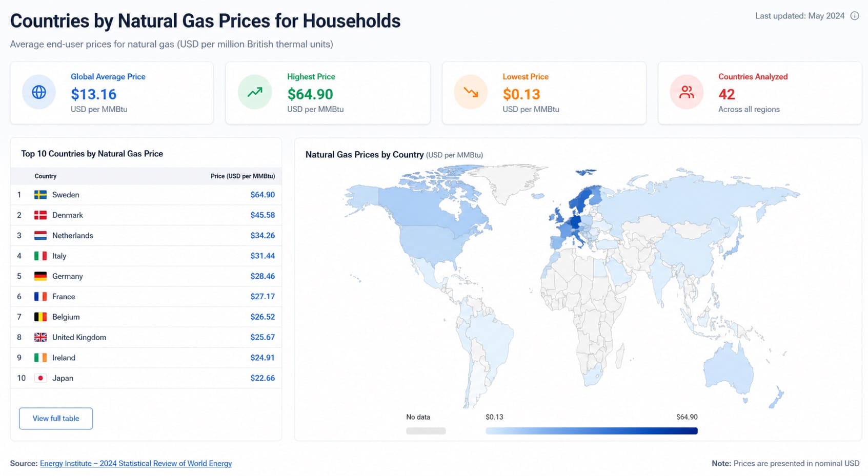Viewport: 868px width, 476px height.
Task: Click the Denmark flag icon
Action: pos(41,215)
